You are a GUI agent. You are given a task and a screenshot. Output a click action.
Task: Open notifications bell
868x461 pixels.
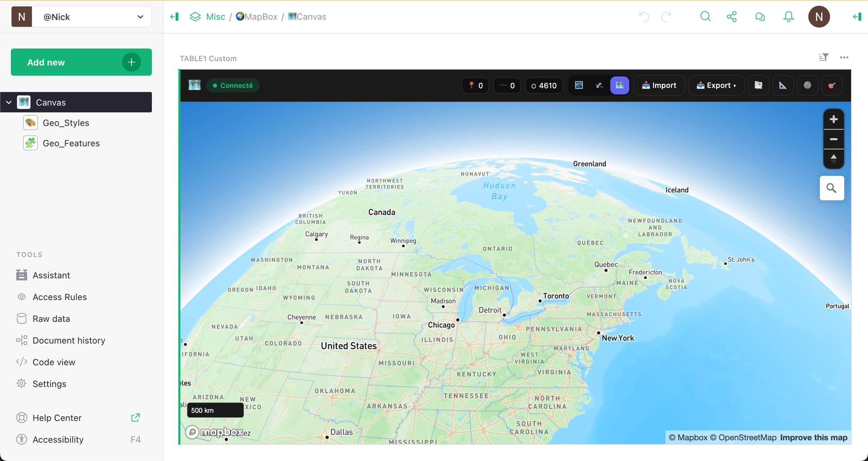pyautogui.click(x=788, y=17)
